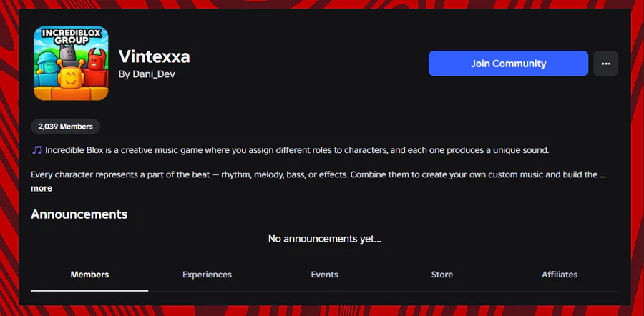Open the Events tab

(324, 275)
